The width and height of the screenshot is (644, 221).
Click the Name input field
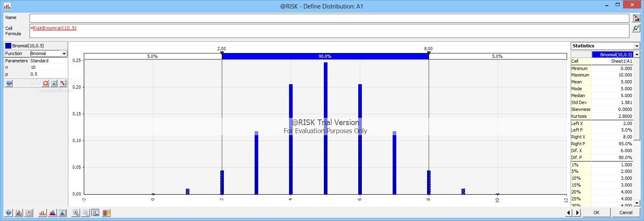click(329, 18)
